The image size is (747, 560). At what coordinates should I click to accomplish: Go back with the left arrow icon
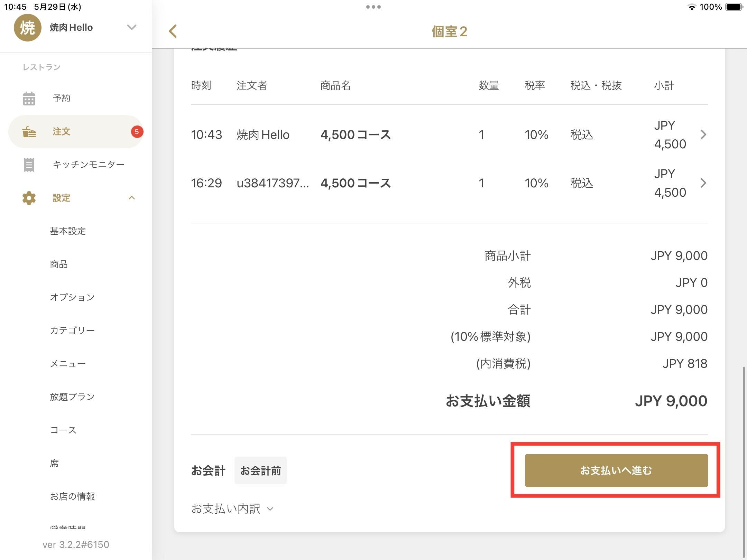coord(173,31)
